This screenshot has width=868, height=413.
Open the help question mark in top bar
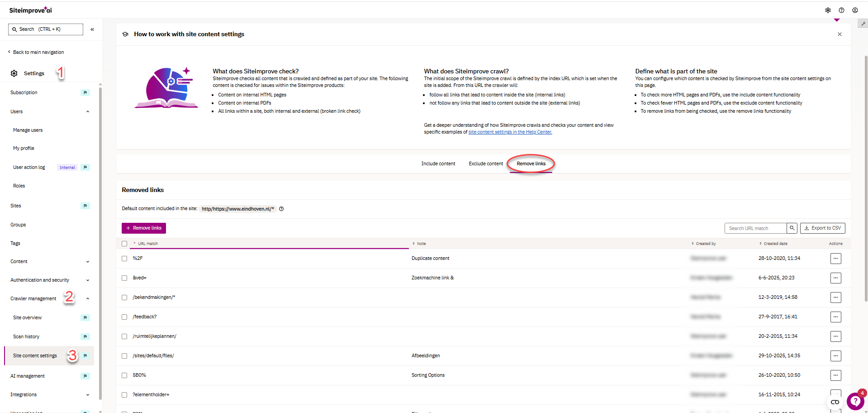[841, 10]
